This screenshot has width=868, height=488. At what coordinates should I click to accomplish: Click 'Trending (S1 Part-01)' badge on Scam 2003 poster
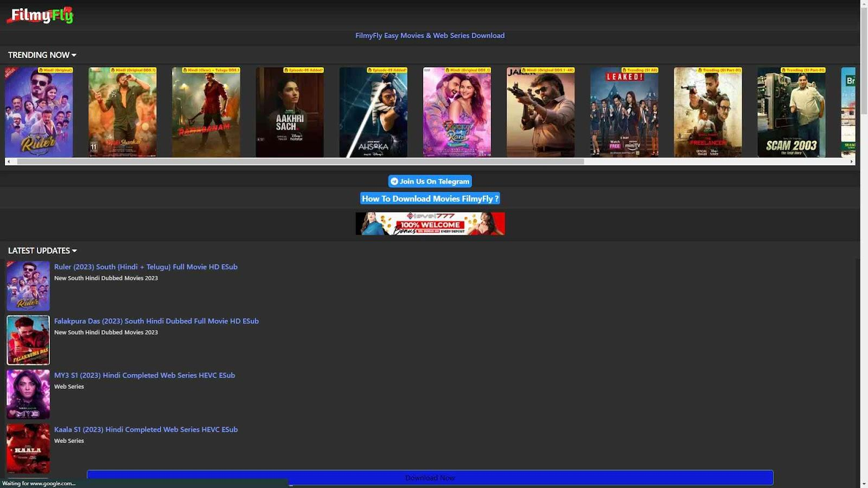pyautogui.click(x=803, y=70)
